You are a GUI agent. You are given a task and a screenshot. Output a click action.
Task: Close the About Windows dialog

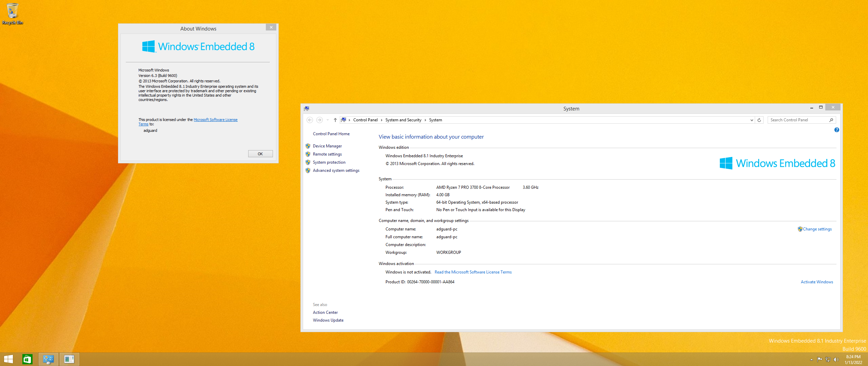coord(271,27)
